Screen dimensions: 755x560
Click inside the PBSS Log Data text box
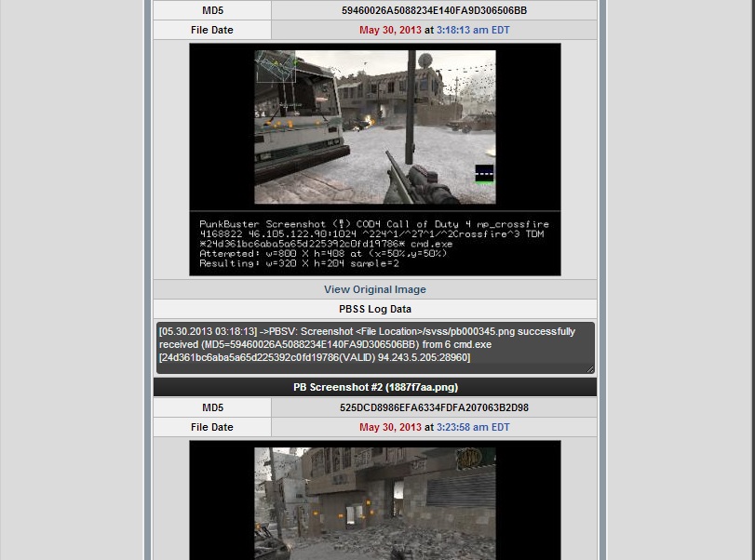point(375,347)
